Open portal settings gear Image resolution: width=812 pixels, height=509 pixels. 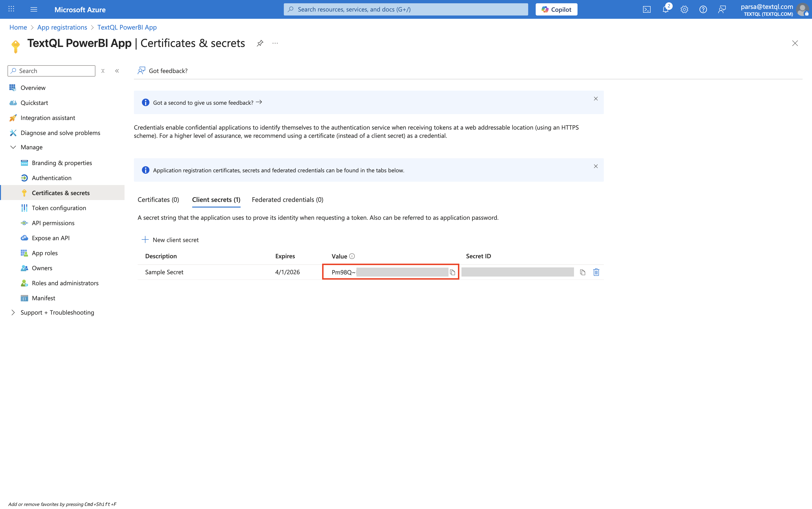pyautogui.click(x=684, y=9)
